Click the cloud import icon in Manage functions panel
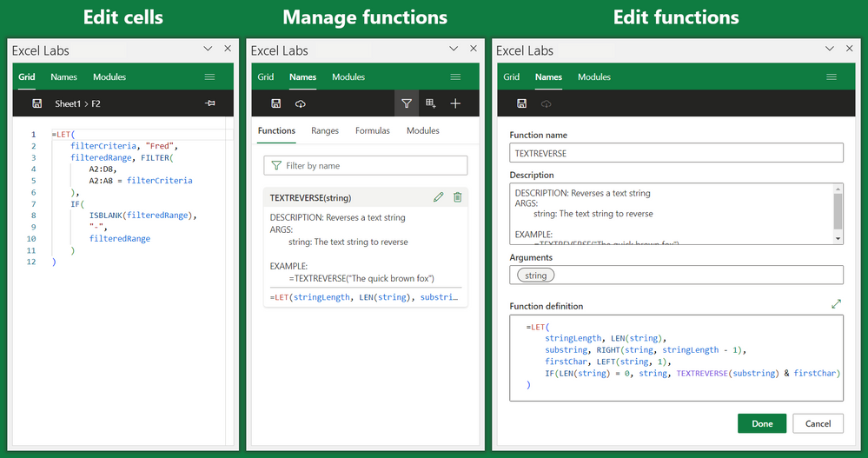The image size is (868, 458). coord(301,103)
